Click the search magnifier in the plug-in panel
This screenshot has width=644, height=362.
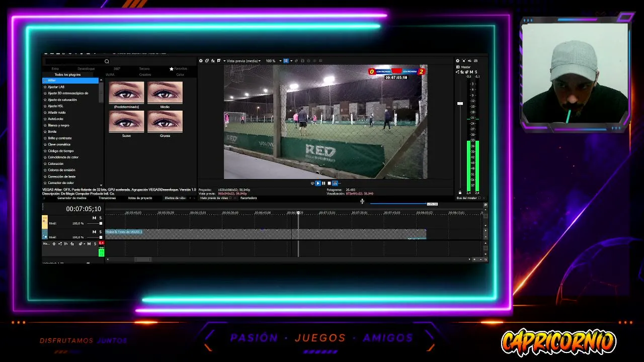(107, 61)
